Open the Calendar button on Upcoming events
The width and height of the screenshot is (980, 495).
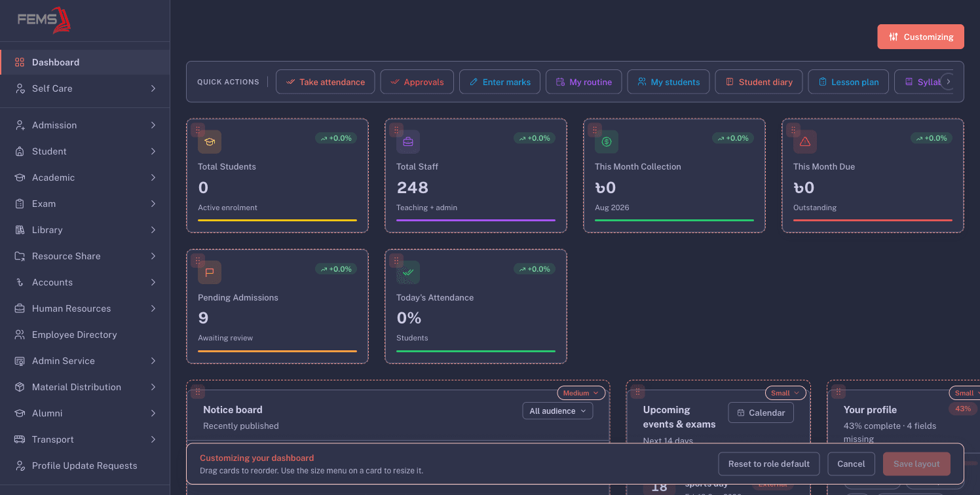761,412
